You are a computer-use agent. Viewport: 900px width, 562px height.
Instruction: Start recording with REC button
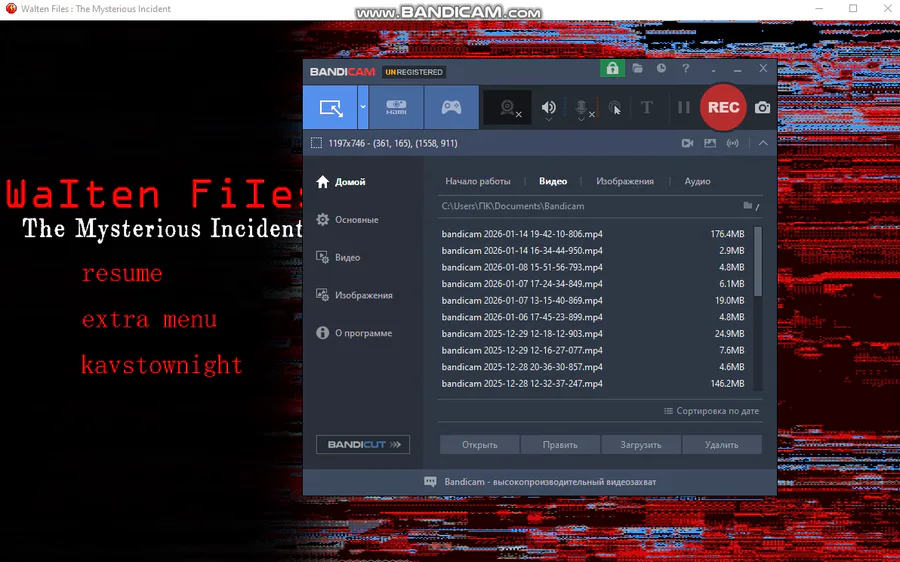(x=723, y=107)
